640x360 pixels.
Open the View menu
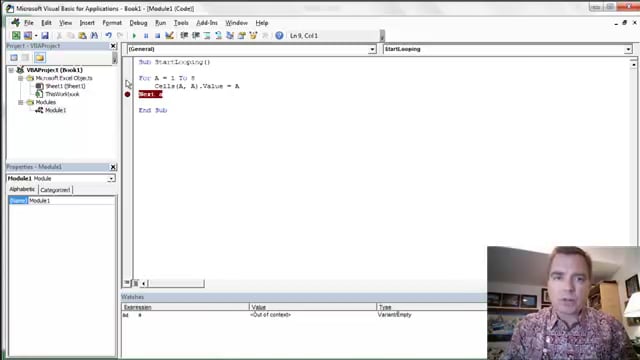coord(65,23)
